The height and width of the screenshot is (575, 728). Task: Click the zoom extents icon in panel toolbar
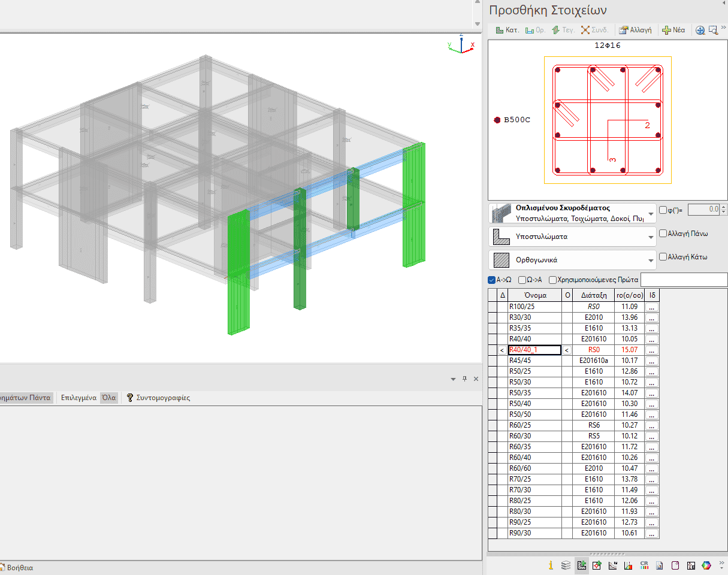pos(699,30)
